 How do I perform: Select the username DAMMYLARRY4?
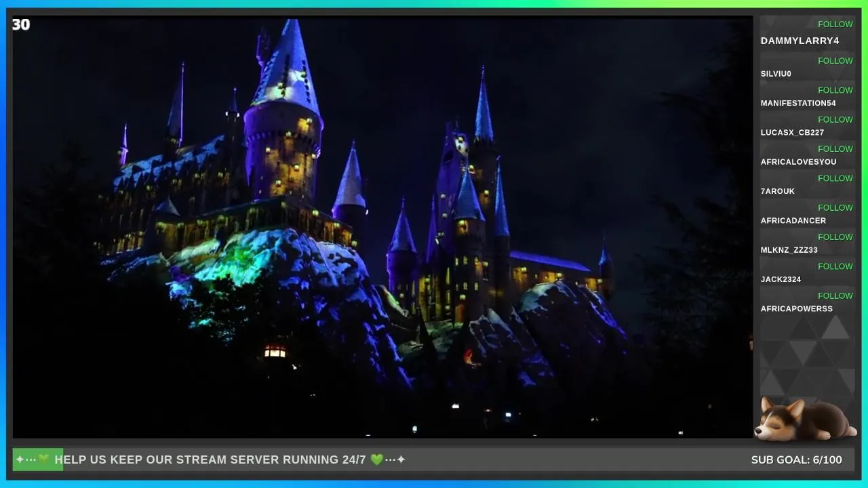point(800,41)
